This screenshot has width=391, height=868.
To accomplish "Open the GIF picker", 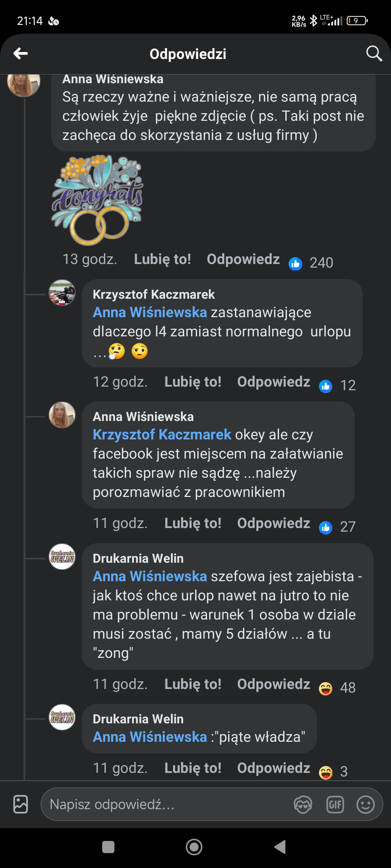I will pyautogui.click(x=335, y=805).
